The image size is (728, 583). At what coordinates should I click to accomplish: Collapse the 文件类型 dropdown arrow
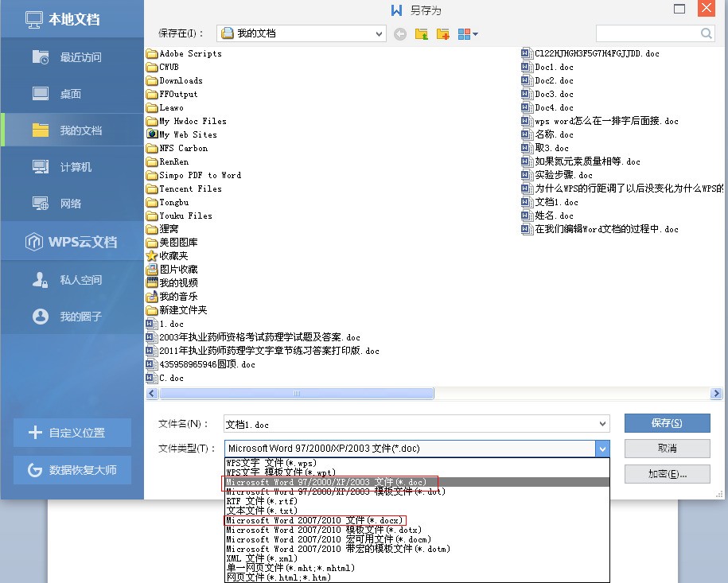[x=602, y=449]
